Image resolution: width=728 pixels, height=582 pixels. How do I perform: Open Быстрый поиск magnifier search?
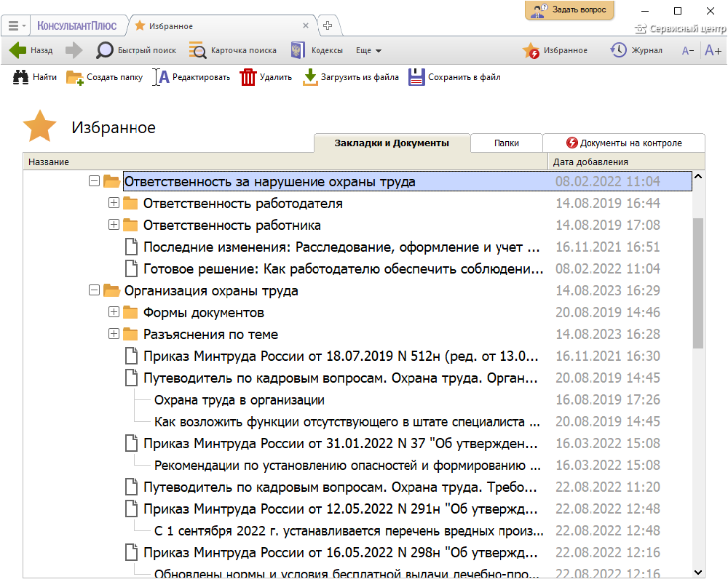coord(104,50)
